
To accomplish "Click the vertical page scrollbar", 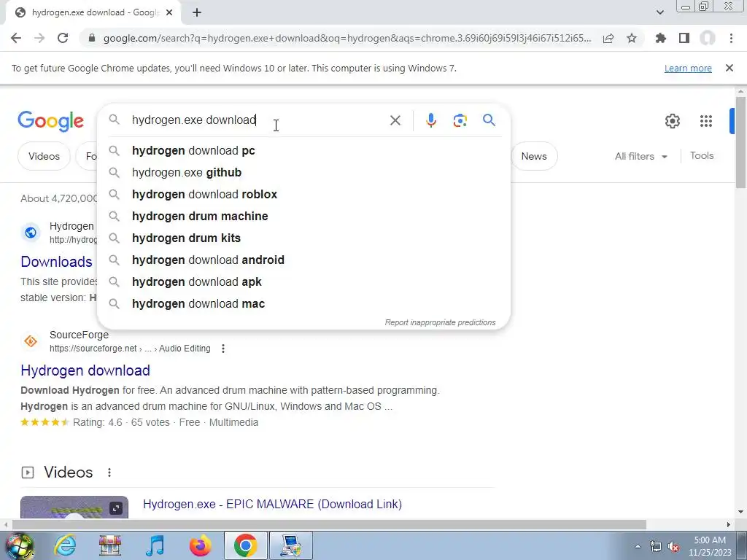I will click(740, 142).
